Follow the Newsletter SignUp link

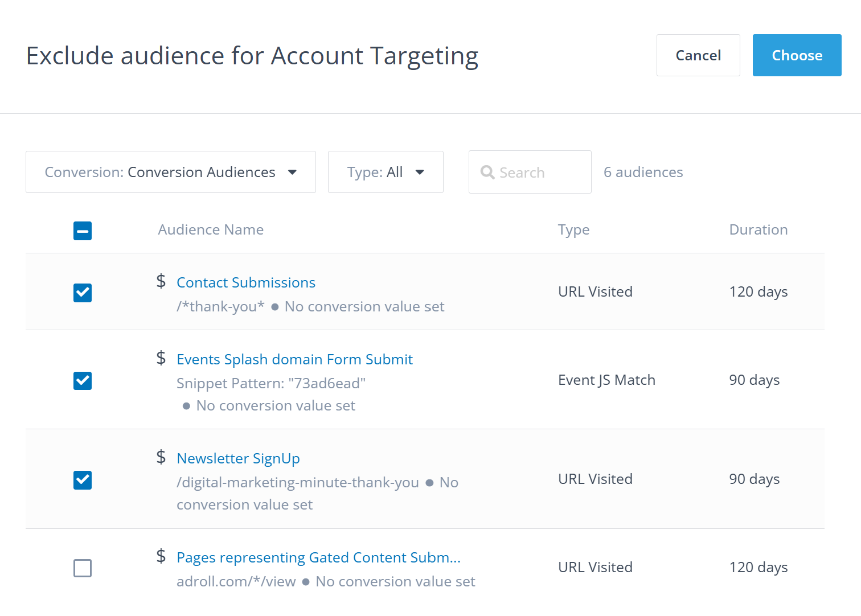(238, 459)
